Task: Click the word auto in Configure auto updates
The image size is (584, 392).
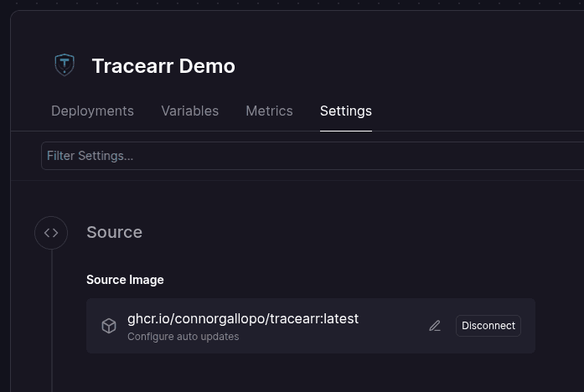Action: pos(186,337)
